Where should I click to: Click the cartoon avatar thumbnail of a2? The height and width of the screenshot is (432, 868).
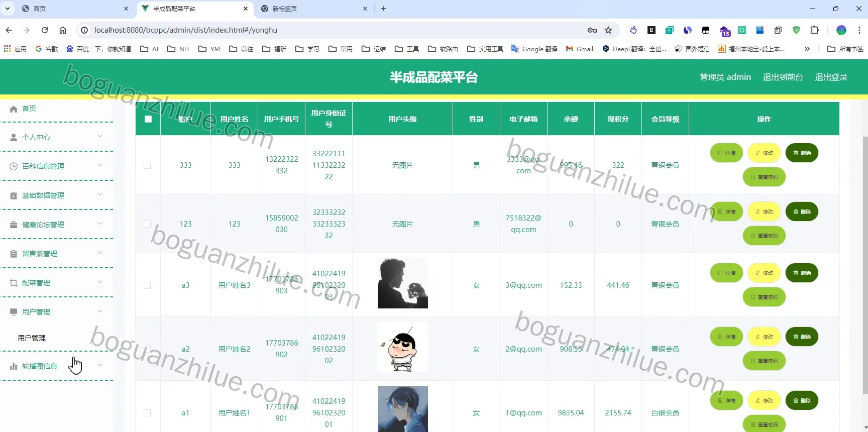coord(403,347)
